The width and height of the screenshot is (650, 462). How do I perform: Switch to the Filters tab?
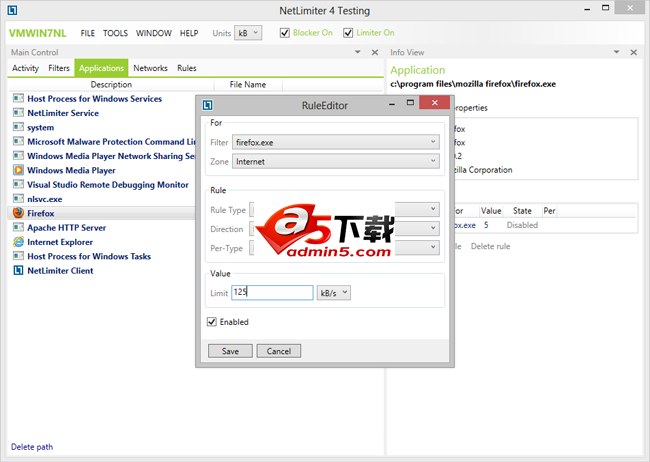59,68
